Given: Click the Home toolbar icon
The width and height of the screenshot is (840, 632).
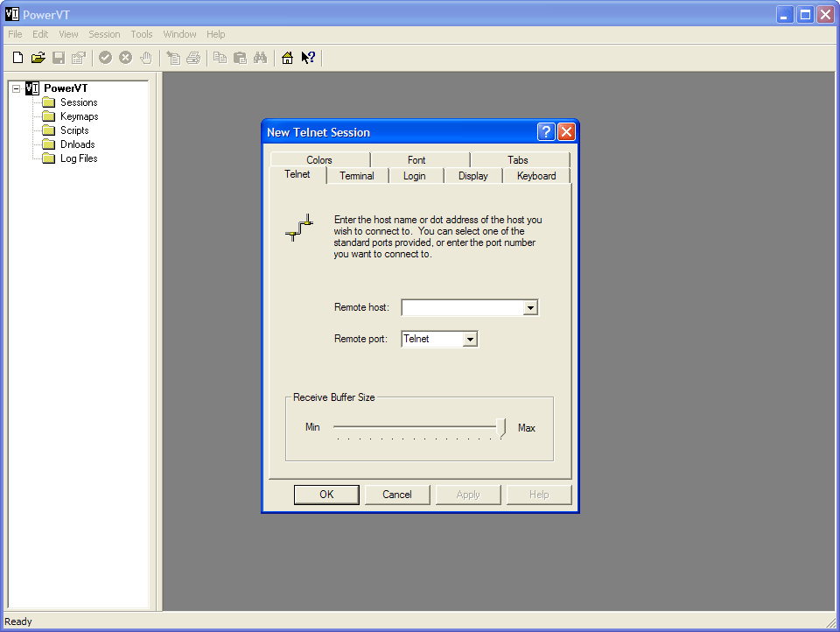Looking at the screenshot, I should tap(286, 57).
